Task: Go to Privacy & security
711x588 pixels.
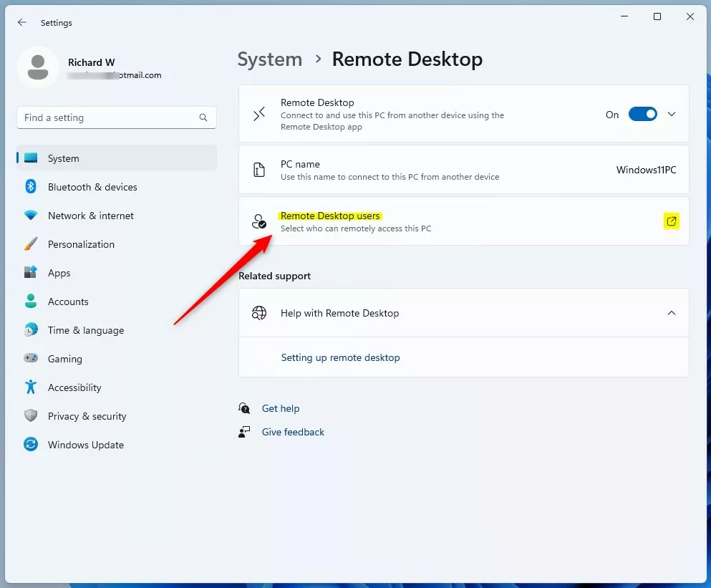Action: pyautogui.click(x=117, y=415)
